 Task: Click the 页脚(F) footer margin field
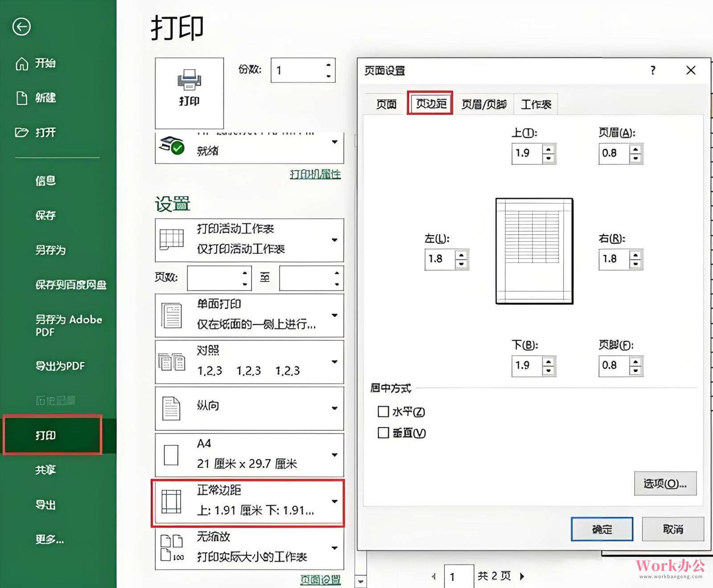[614, 366]
